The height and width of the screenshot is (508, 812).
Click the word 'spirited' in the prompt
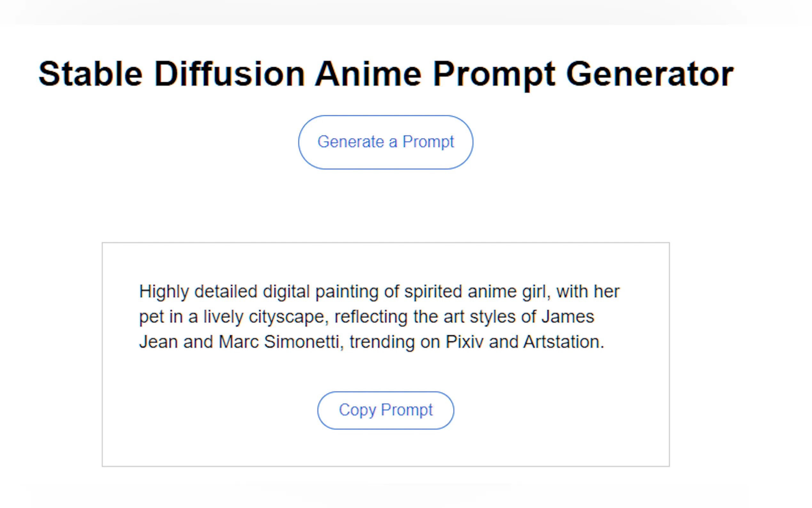click(433, 292)
